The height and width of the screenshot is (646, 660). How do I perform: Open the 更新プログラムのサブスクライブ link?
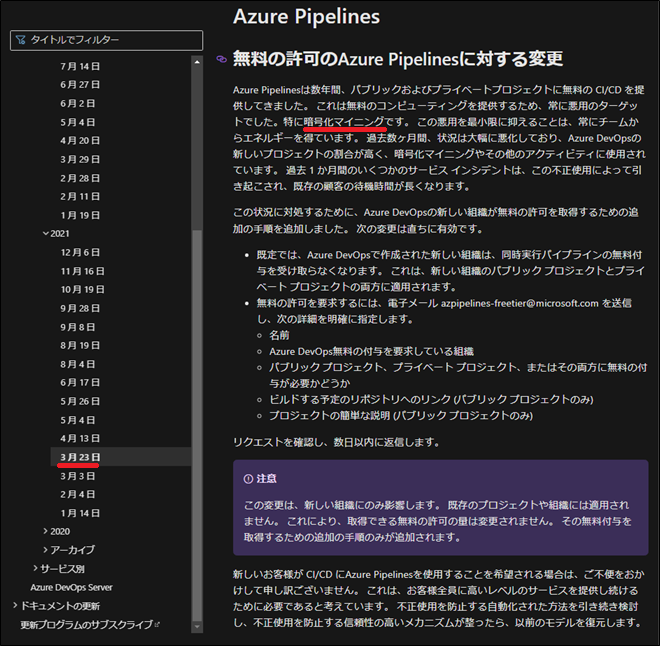(x=86, y=625)
